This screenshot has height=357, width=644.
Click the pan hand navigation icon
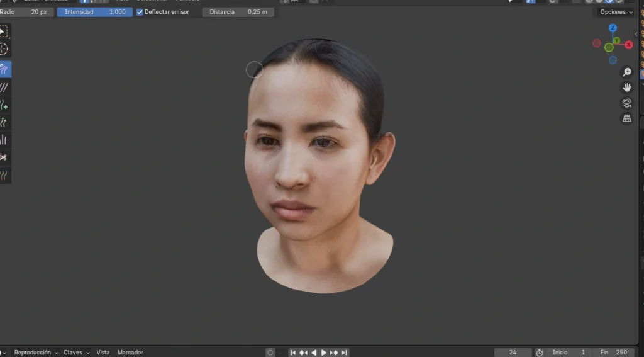coord(627,87)
